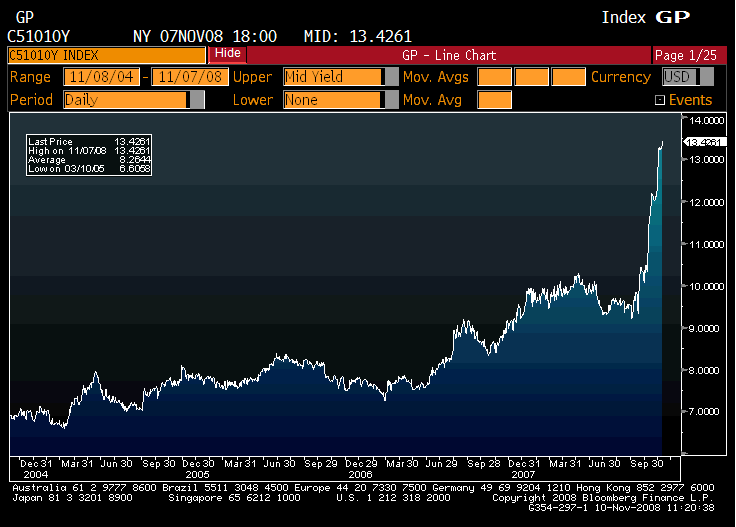The image size is (736, 527).
Task: Click the Dec 31 2007 x-axis label
Action: [x=524, y=469]
